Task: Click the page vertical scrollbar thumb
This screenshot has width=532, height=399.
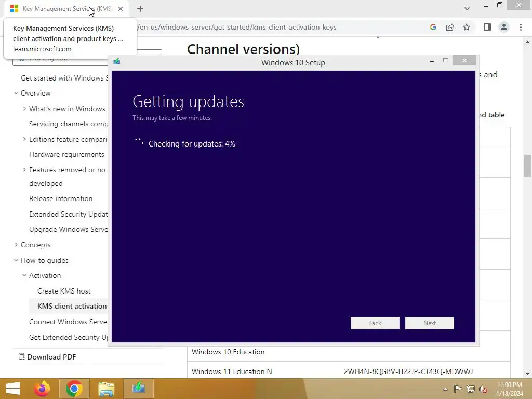Action: (527, 166)
